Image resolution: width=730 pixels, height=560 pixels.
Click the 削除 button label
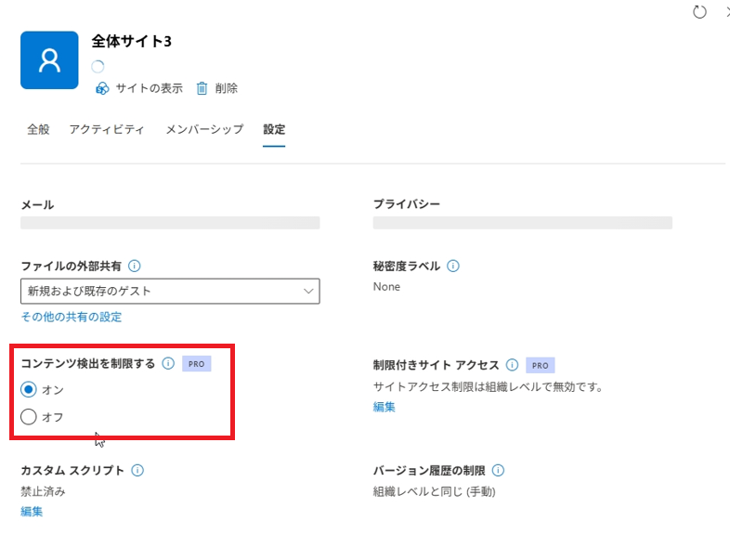pos(227,88)
